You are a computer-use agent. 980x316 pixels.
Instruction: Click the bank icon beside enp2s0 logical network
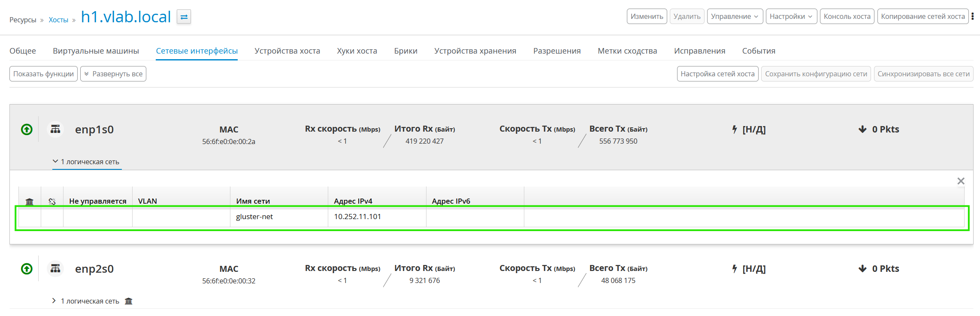(129, 301)
